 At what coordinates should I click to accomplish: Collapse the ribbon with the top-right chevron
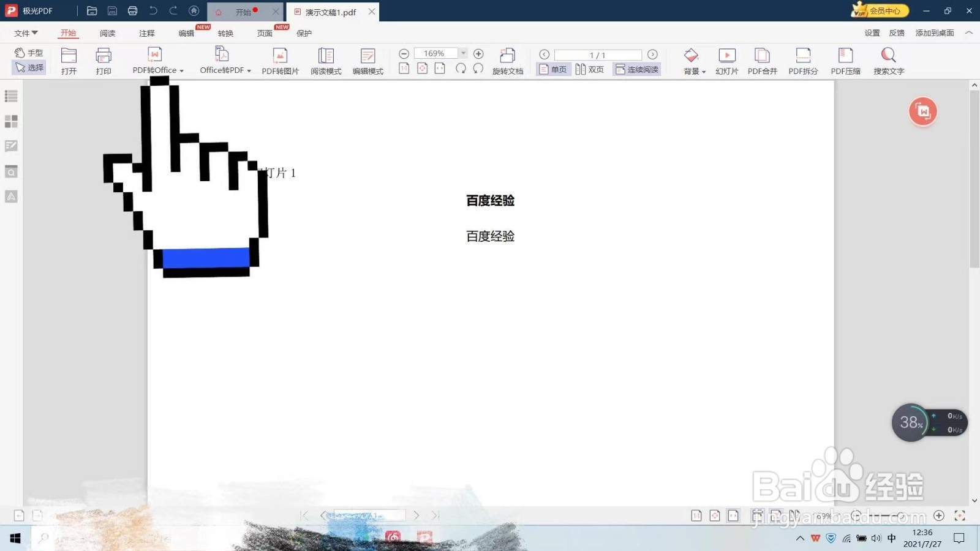click(x=969, y=32)
